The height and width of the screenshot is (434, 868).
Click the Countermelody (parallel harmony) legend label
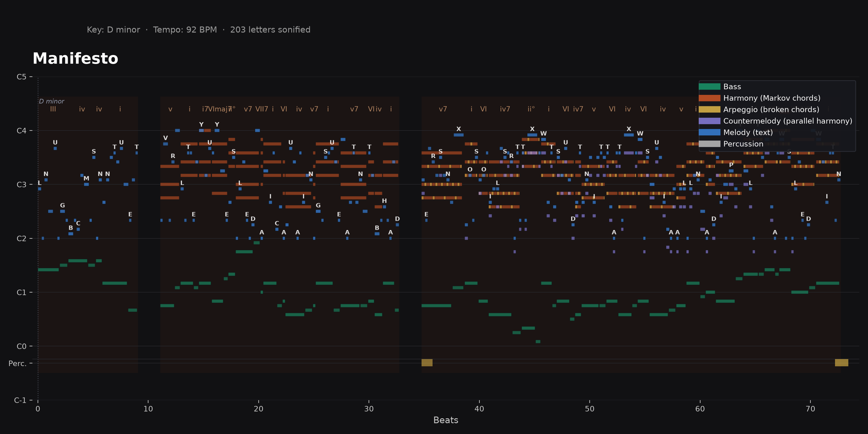click(788, 121)
